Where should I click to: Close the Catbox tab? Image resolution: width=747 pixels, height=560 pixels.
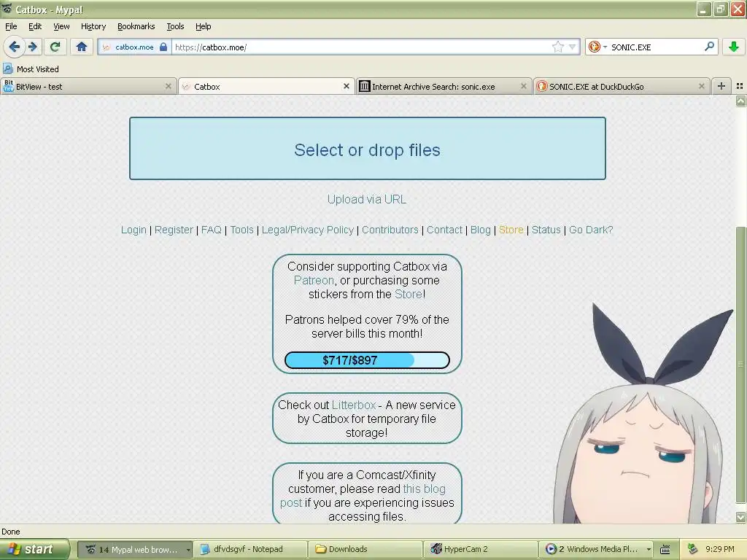(347, 86)
